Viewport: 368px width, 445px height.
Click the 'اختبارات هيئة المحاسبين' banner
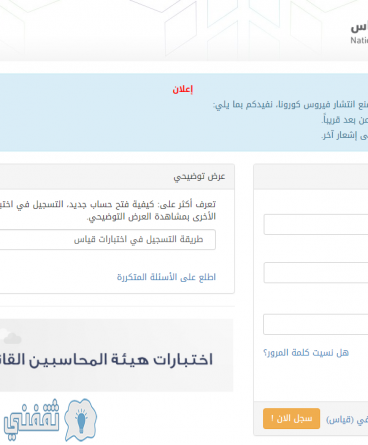(116, 355)
